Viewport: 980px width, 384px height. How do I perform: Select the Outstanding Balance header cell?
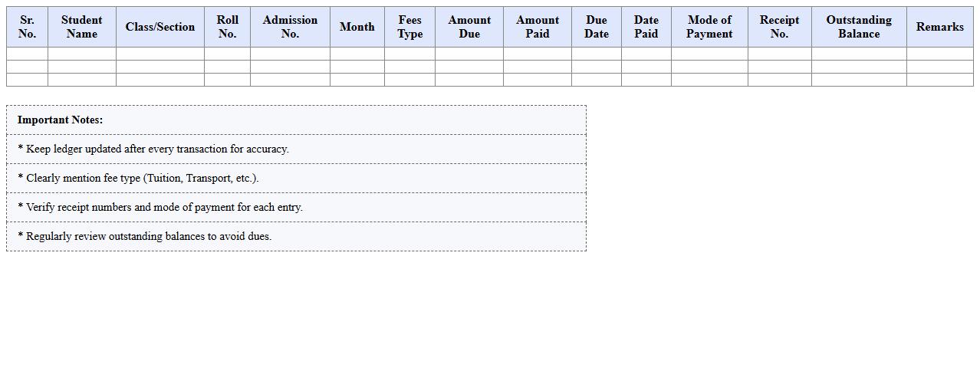[859, 27]
